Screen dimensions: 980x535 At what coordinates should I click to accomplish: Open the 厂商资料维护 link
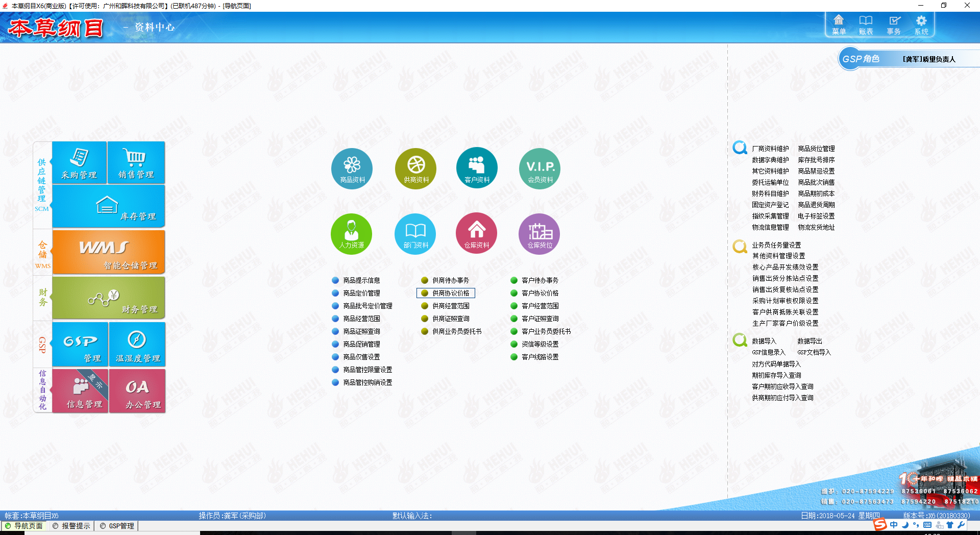(770, 149)
